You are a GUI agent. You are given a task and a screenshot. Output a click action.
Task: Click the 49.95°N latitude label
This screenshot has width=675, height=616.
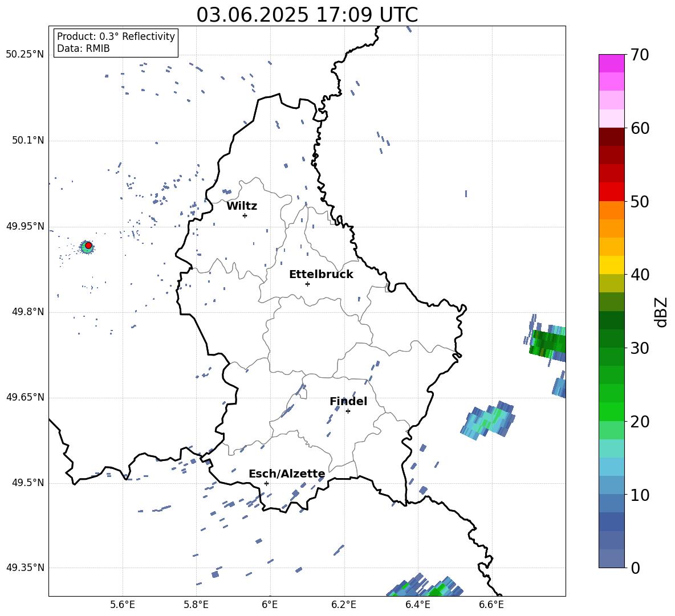(x=25, y=226)
